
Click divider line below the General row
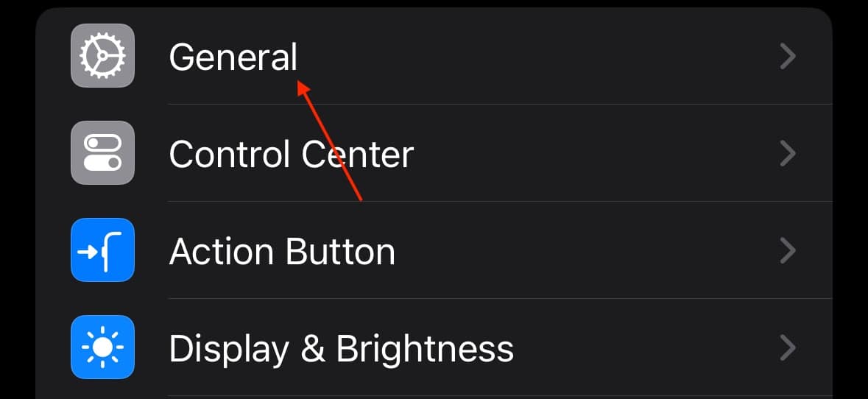click(501, 104)
